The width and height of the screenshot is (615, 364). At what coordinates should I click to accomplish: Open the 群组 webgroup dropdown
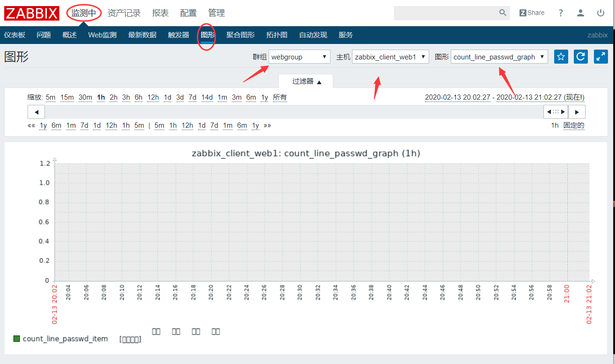[x=300, y=57]
